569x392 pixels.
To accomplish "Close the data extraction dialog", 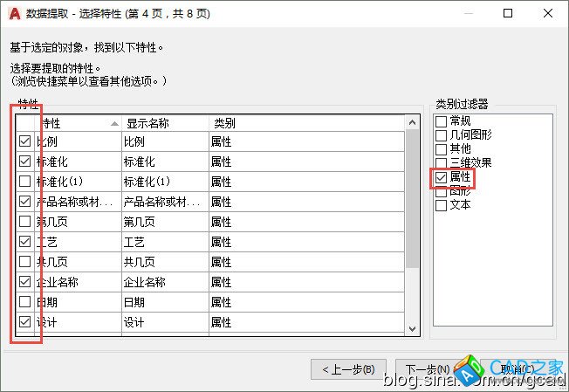I will pyautogui.click(x=548, y=13).
